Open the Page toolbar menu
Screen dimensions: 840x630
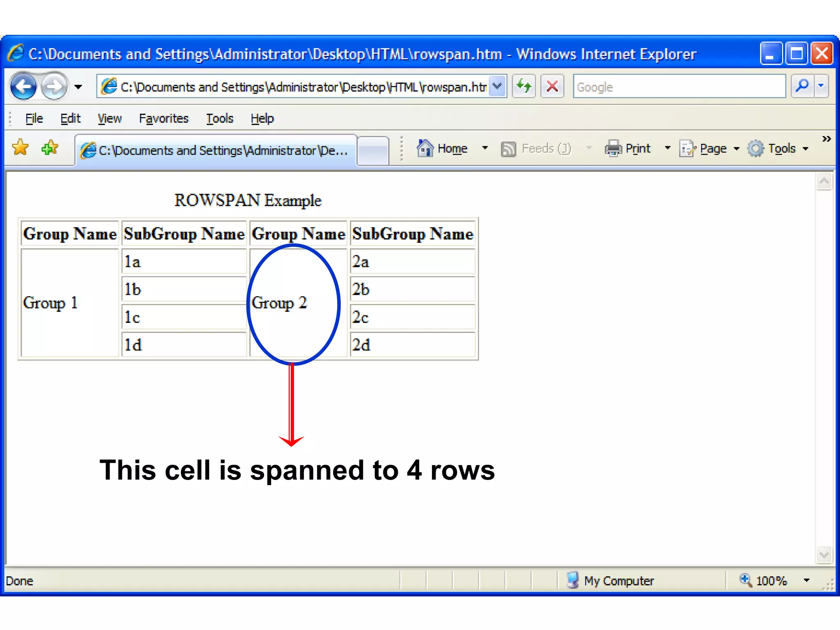pyautogui.click(x=710, y=148)
